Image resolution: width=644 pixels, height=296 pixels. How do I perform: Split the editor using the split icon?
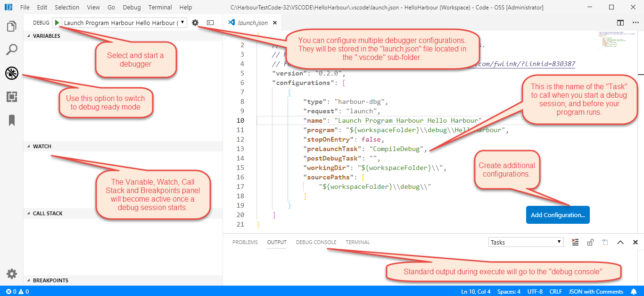[620, 23]
